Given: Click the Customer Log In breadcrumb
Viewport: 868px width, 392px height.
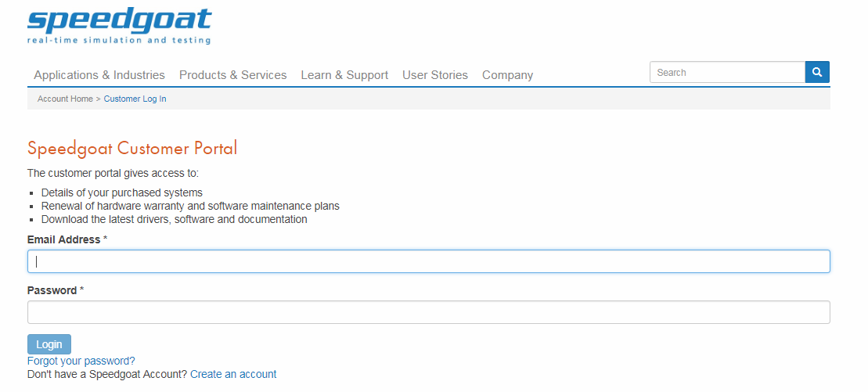Looking at the screenshot, I should (x=135, y=99).
